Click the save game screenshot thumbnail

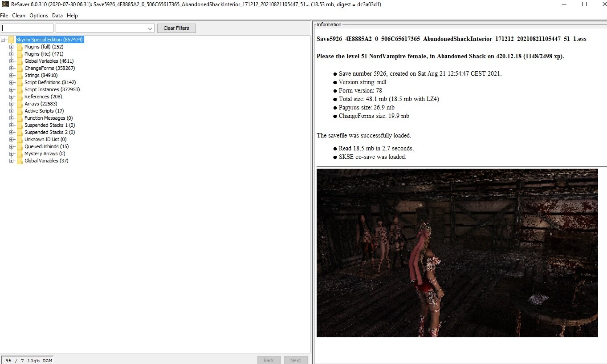457,253
